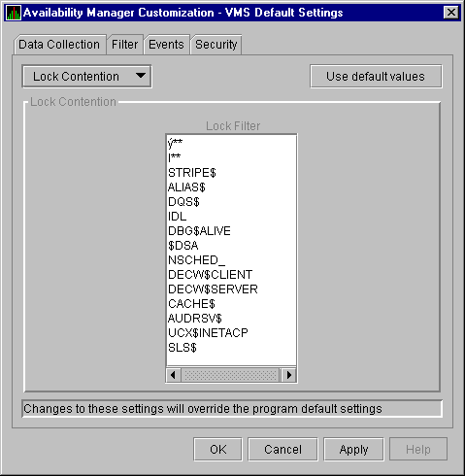Close the Customization dialog window
The height and width of the screenshot is (476, 465).
pyautogui.click(x=451, y=13)
